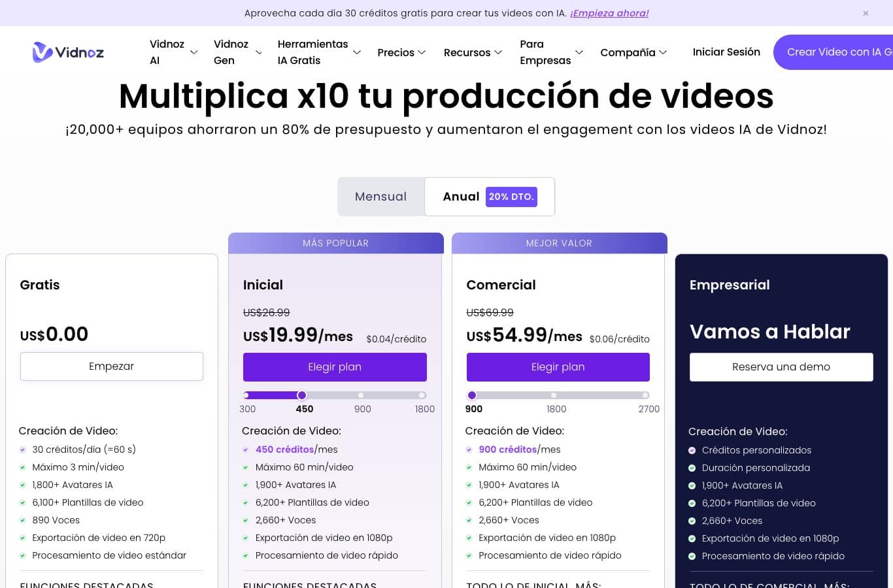
Task: Click Crear Video con IA button
Action: pyautogui.click(x=834, y=52)
